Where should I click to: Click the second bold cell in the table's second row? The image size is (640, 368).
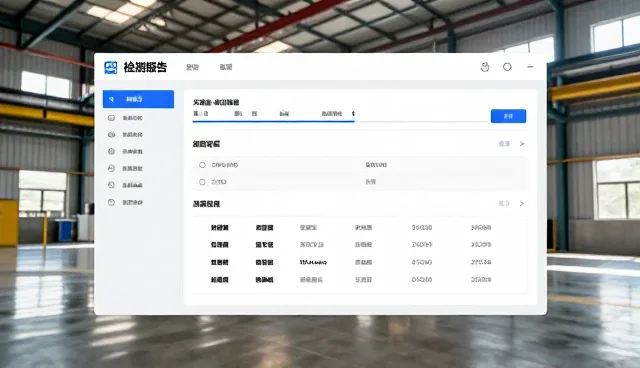click(x=264, y=245)
